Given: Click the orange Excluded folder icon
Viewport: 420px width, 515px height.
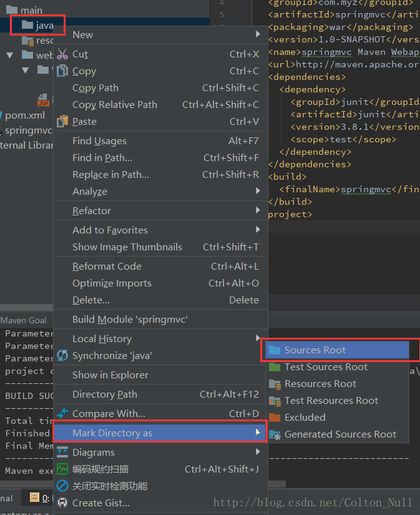Looking at the screenshot, I should click(x=275, y=417).
